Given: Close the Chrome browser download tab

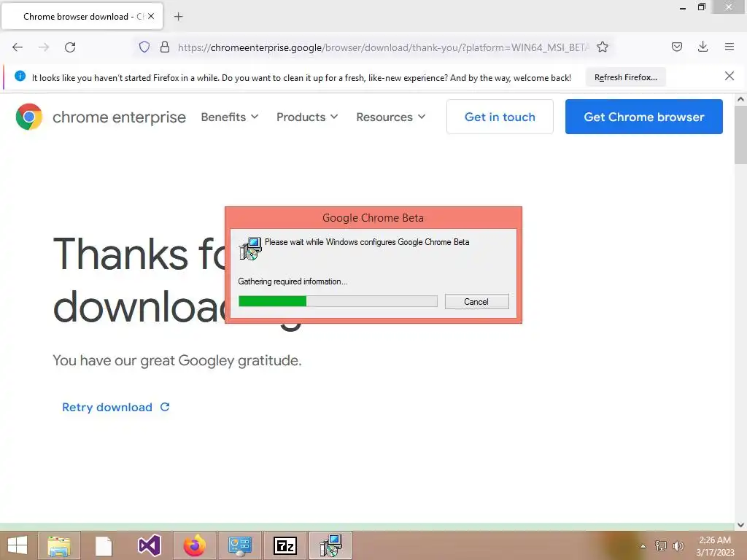Looking at the screenshot, I should (x=151, y=16).
